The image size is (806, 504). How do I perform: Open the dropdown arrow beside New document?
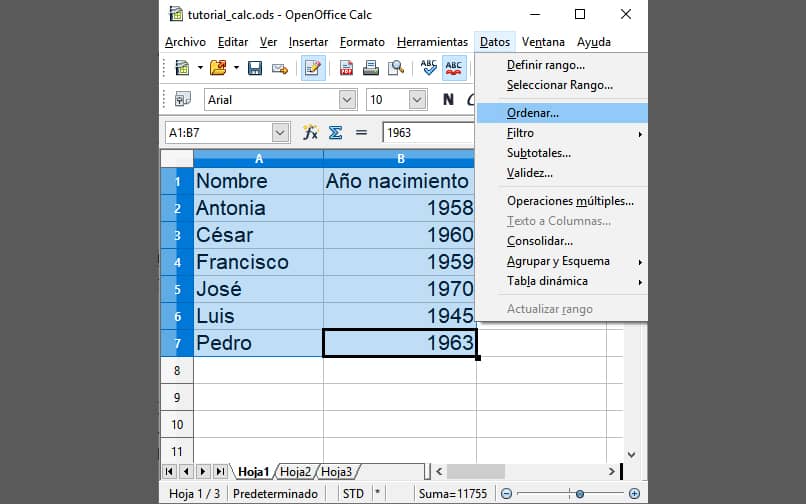point(200,68)
